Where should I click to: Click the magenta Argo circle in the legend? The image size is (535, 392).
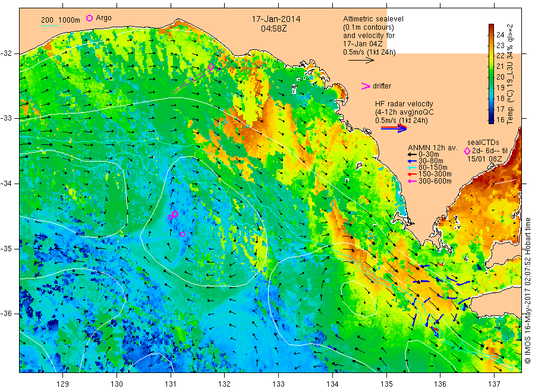pyautogui.click(x=89, y=18)
